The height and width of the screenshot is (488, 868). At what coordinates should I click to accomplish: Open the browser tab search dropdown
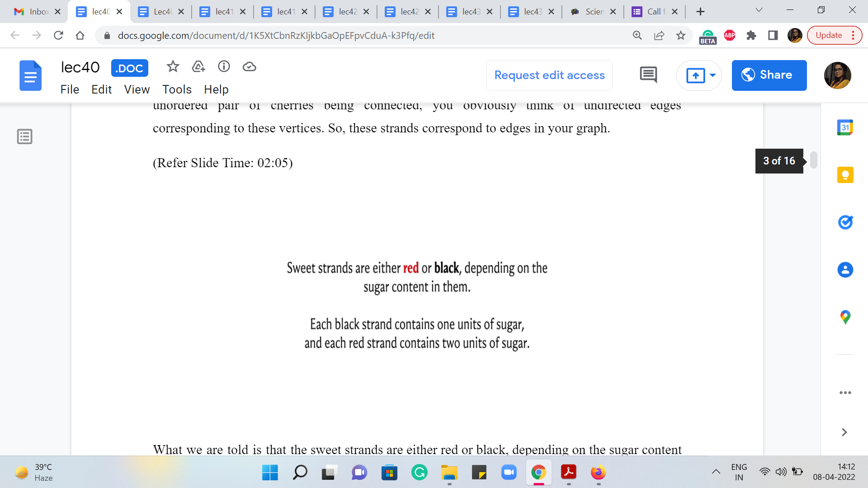[759, 10]
